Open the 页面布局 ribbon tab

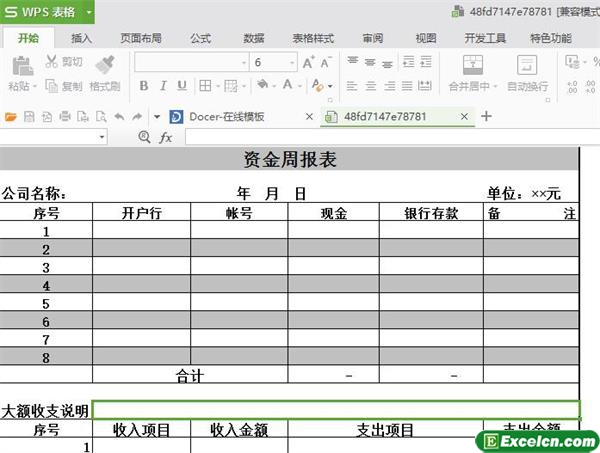point(141,38)
